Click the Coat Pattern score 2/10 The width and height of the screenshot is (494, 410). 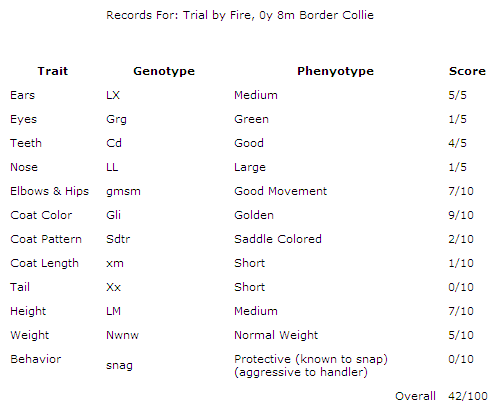coord(461,239)
